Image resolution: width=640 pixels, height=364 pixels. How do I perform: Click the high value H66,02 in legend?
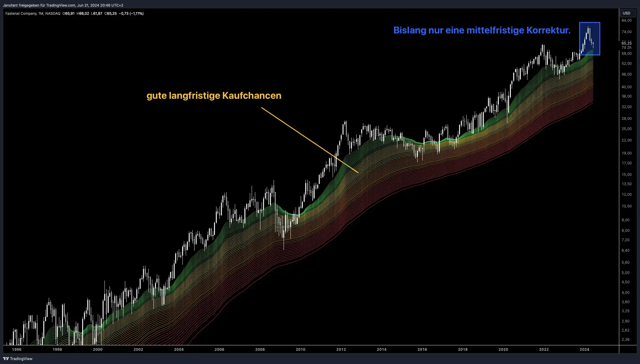(x=83, y=14)
